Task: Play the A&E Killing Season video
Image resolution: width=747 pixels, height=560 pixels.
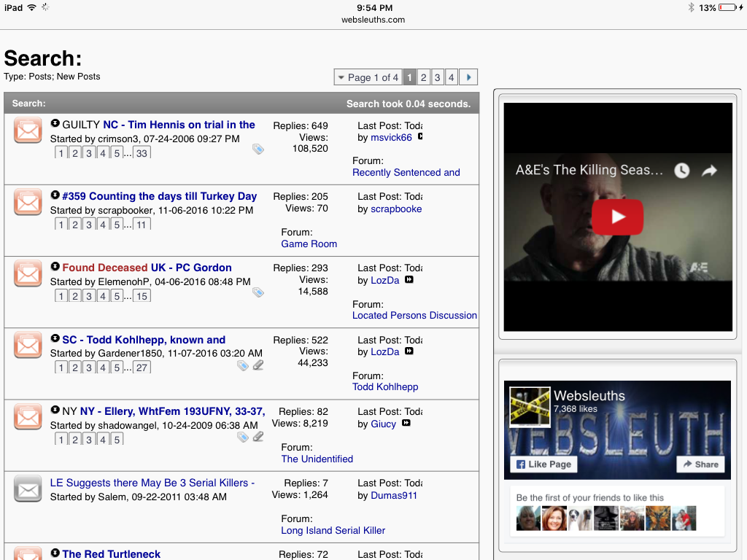Action: pos(617,217)
